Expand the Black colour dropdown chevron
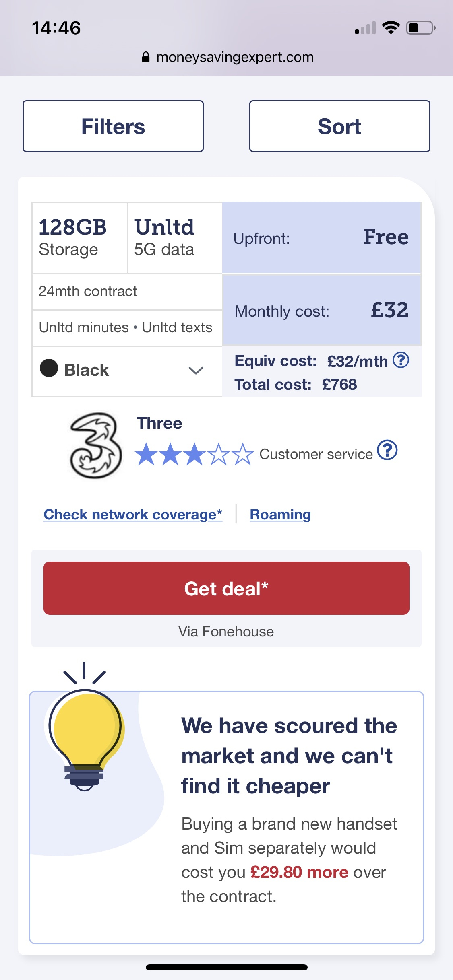Viewport: 453px width, 980px height. click(196, 371)
